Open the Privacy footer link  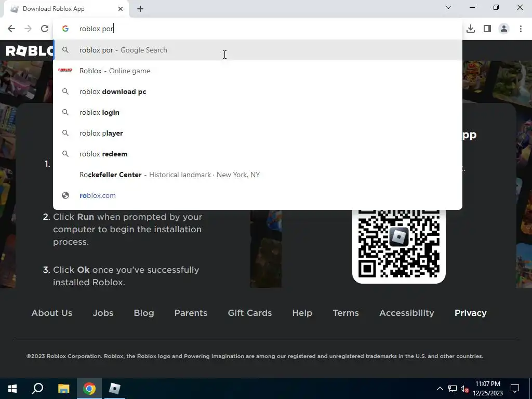click(x=471, y=313)
